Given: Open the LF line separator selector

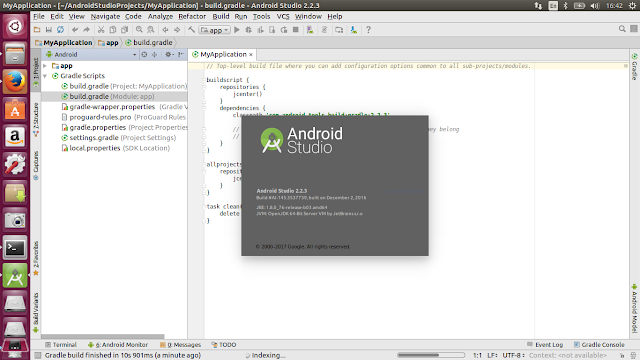Looking at the screenshot, I should pyautogui.click(x=492, y=355).
